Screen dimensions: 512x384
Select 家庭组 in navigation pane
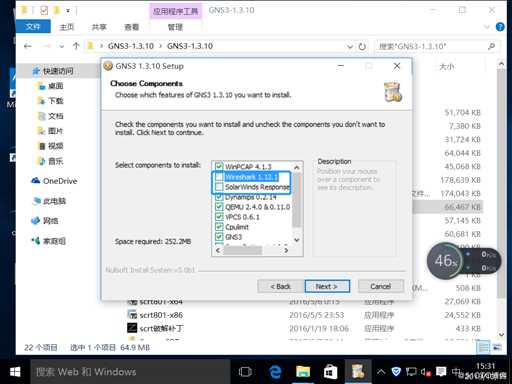point(49,241)
